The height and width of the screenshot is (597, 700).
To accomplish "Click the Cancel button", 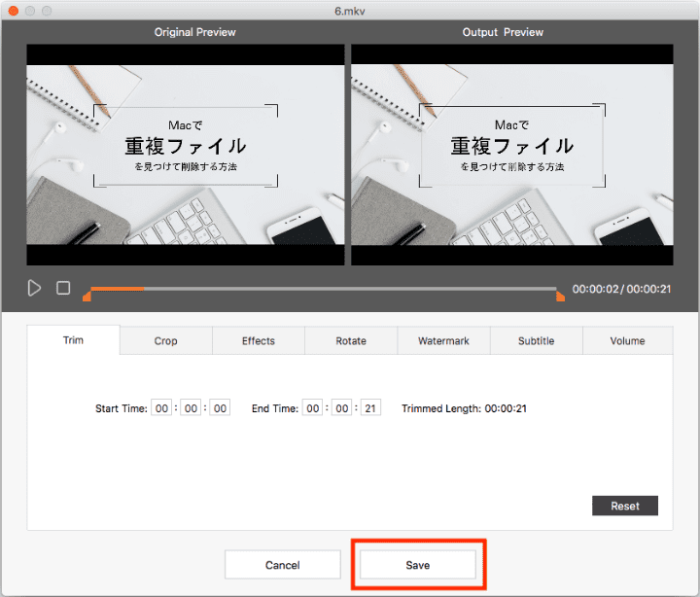I will 283,565.
